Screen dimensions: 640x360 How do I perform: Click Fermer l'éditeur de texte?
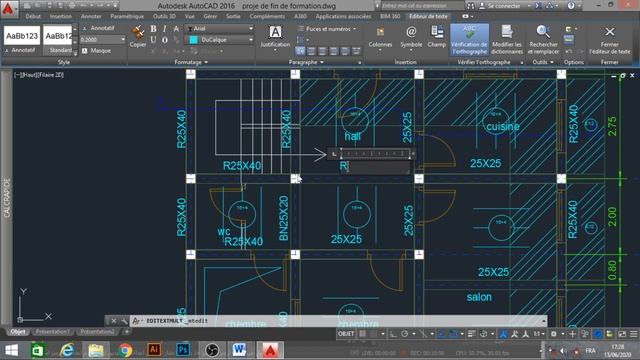609,39
